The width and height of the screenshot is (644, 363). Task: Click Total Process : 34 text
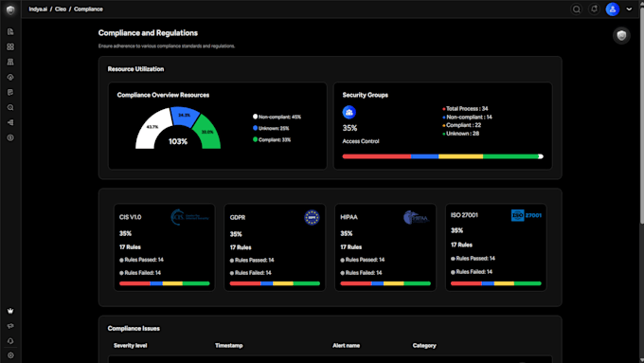(467, 109)
